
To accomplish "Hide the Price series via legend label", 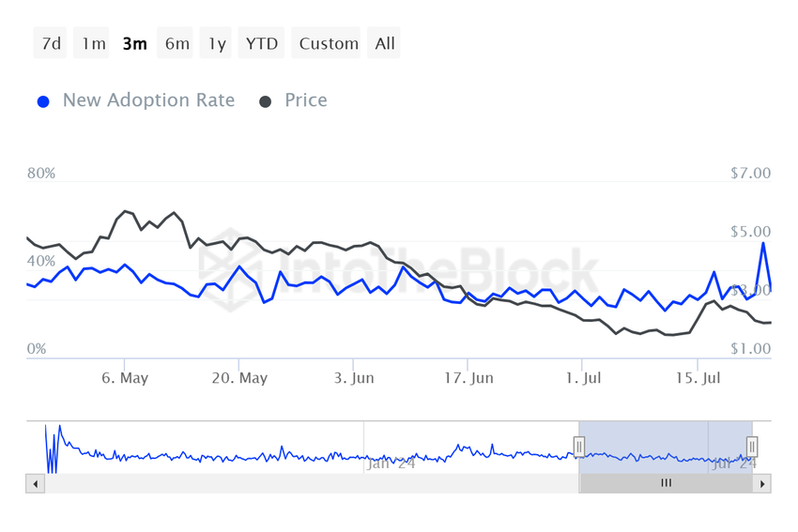I will pos(306,100).
